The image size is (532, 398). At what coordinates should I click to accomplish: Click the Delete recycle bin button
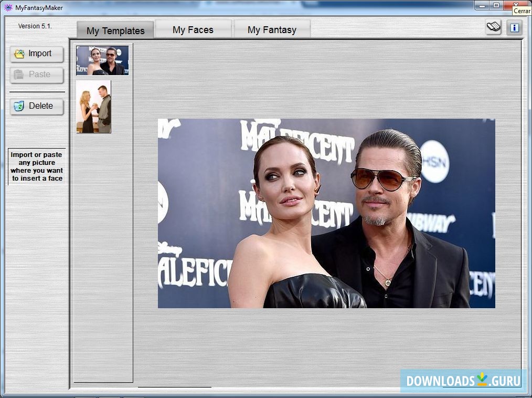[x=37, y=106]
